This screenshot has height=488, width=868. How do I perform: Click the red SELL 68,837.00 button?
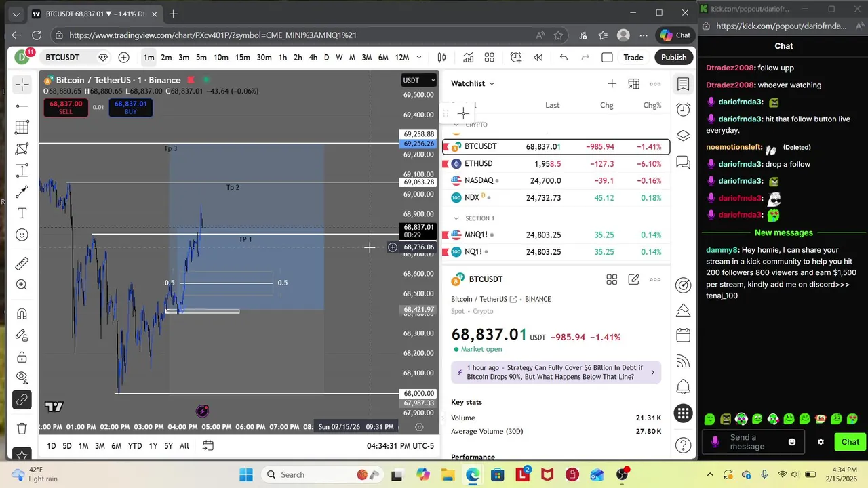(66, 107)
